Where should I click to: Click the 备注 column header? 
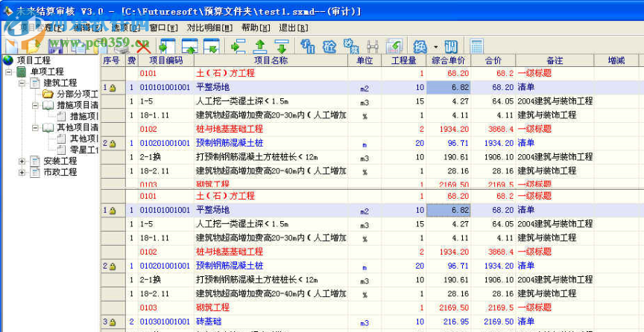(555, 61)
